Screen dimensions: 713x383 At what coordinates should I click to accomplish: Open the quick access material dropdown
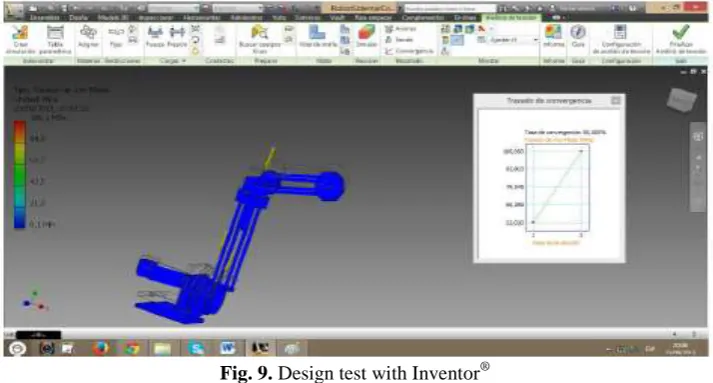click(174, 9)
